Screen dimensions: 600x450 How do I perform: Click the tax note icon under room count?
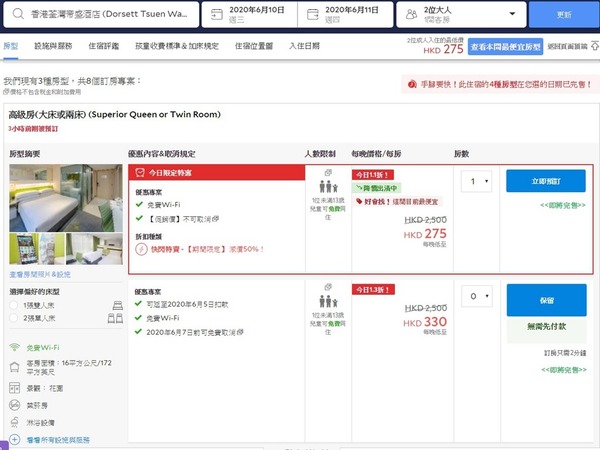[x=6, y=92]
